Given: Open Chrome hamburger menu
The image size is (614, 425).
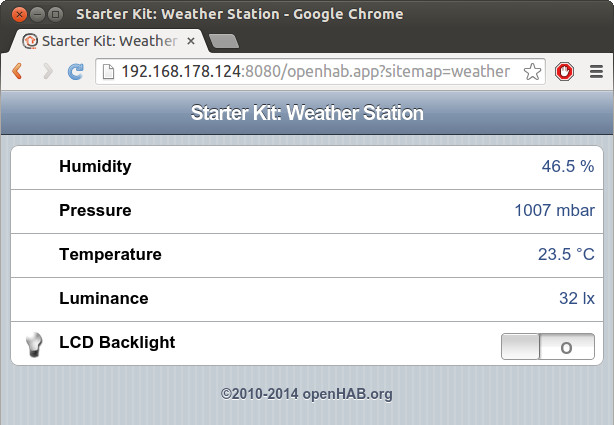Looking at the screenshot, I should coord(596,72).
